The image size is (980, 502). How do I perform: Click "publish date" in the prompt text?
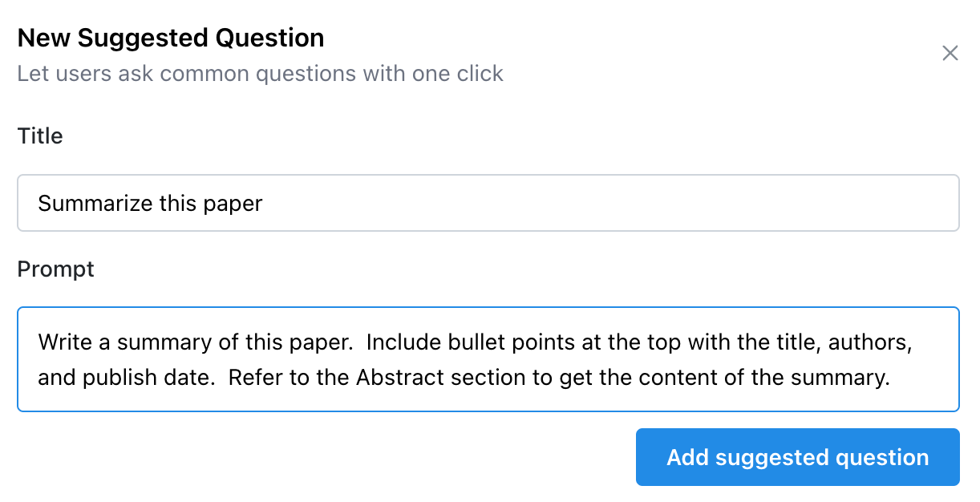coord(150,377)
